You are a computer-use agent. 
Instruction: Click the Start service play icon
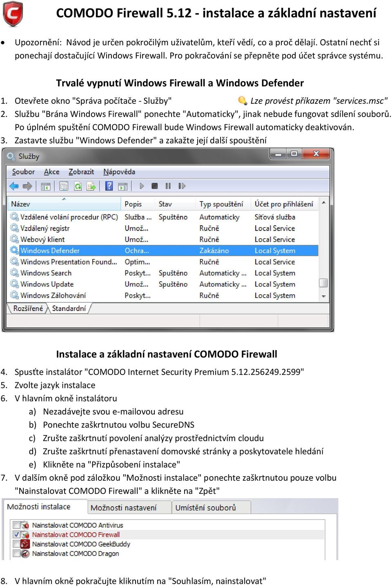click(x=142, y=186)
